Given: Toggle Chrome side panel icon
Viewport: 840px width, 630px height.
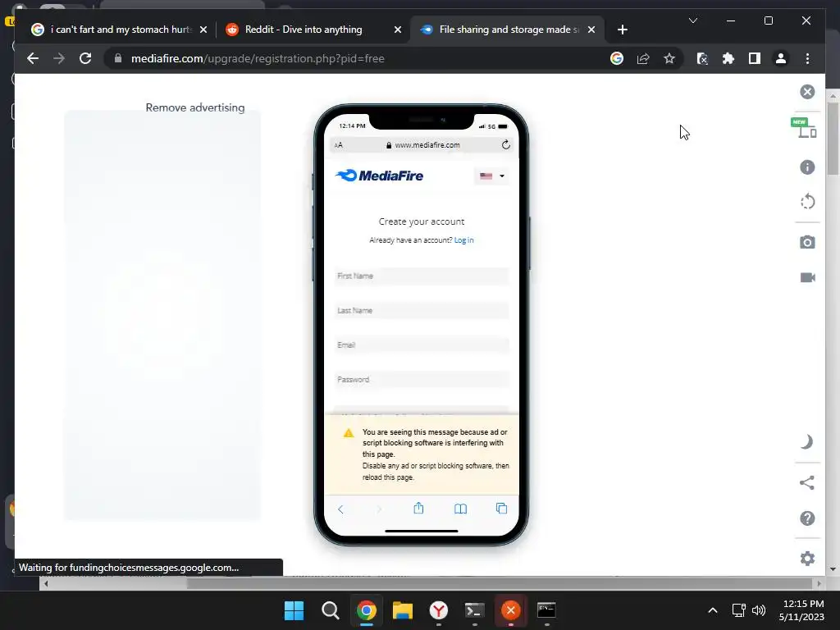Looking at the screenshot, I should (x=755, y=58).
